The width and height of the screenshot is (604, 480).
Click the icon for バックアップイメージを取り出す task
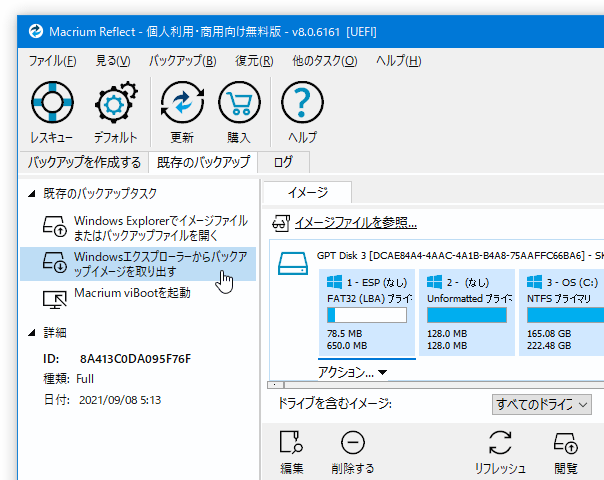[x=54, y=262]
